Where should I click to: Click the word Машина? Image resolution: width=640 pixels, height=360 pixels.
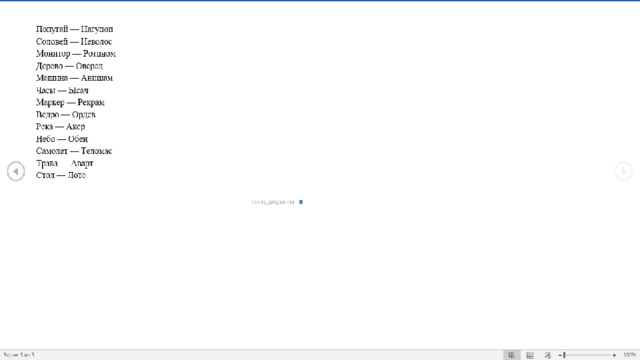click(52, 78)
